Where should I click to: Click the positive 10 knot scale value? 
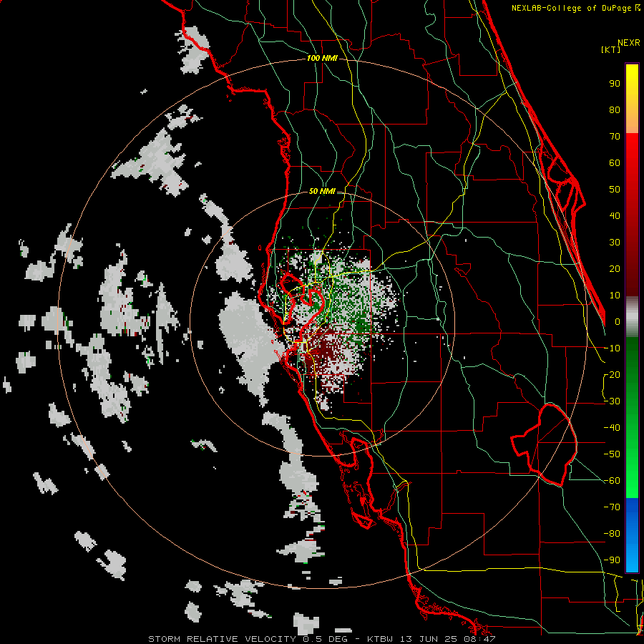(615, 296)
